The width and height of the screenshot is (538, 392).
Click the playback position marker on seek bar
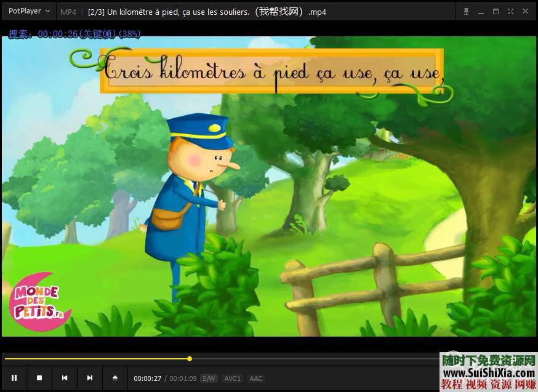[x=189, y=359]
